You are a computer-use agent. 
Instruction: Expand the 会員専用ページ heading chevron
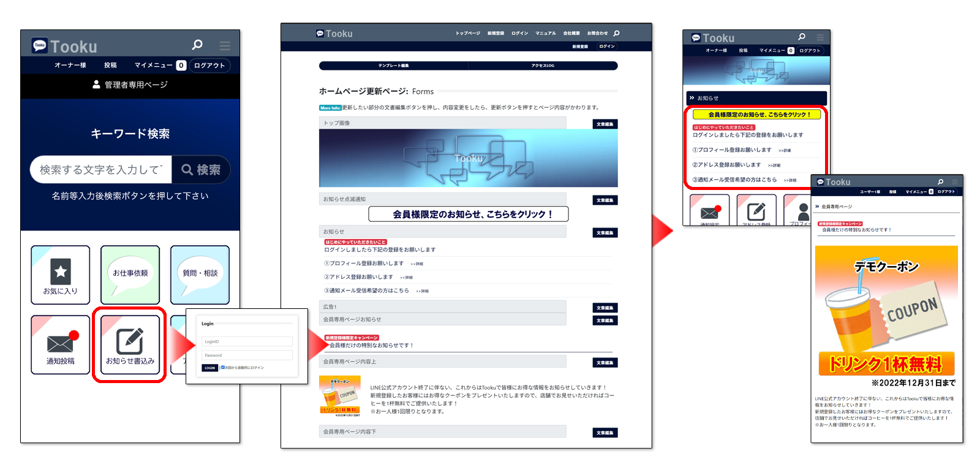[x=818, y=207]
